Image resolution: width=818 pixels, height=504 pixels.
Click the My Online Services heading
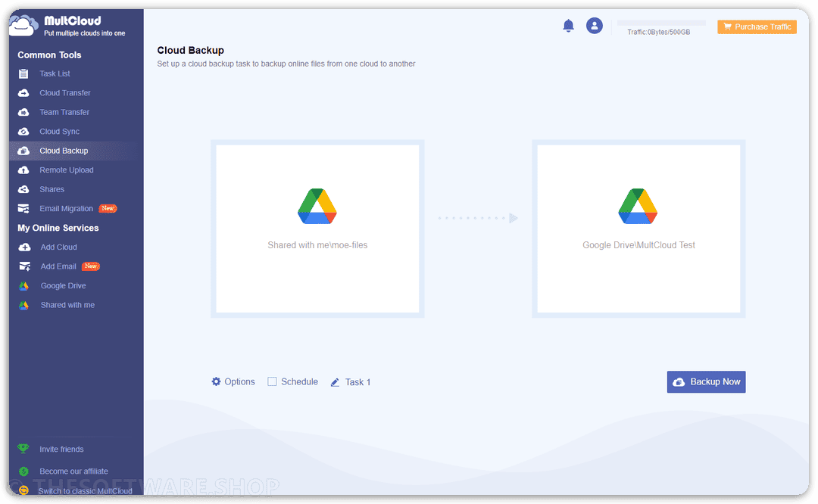click(x=58, y=228)
